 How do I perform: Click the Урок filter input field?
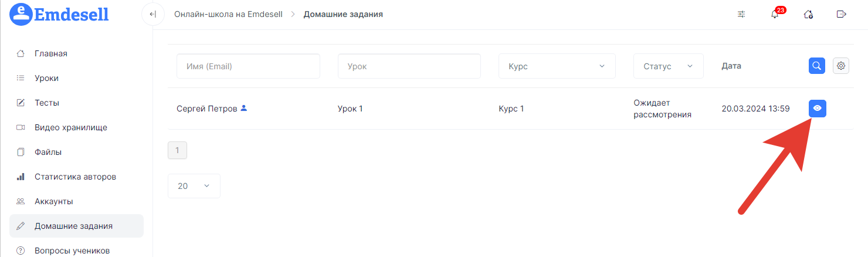(409, 66)
